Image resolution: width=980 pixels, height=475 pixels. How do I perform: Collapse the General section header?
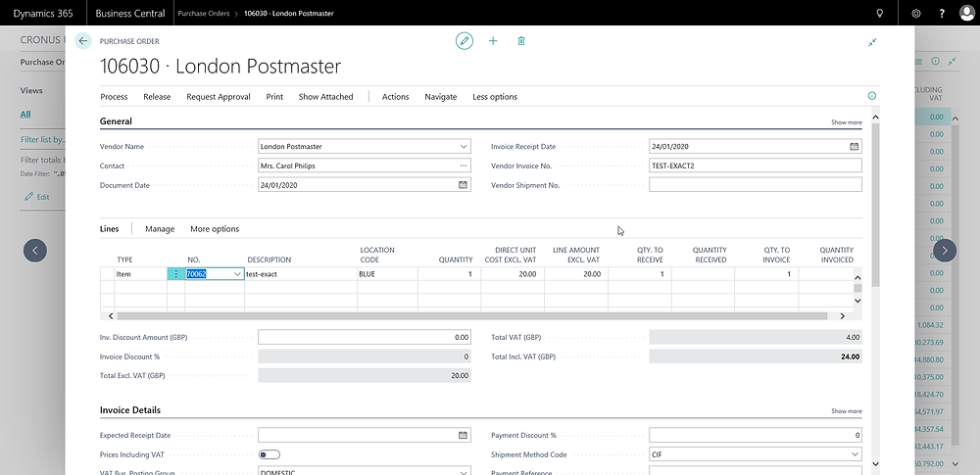[116, 121]
